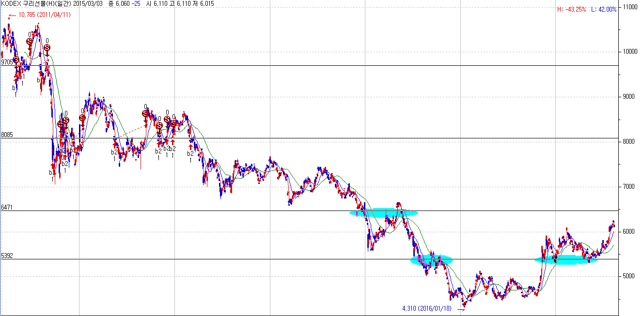644x316 pixels.
Task: Click the 6471 support line label
Action: pos(7,207)
